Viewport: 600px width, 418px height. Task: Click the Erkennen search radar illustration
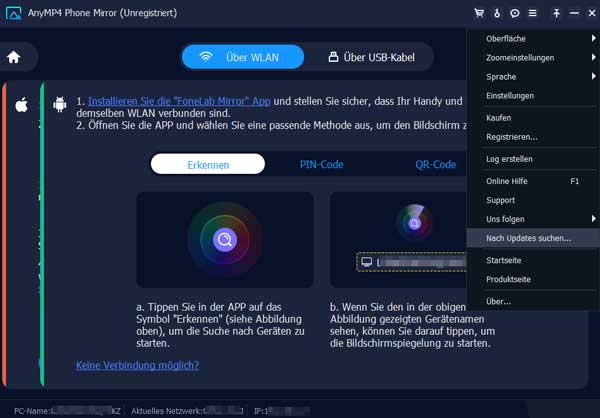[225, 240]
